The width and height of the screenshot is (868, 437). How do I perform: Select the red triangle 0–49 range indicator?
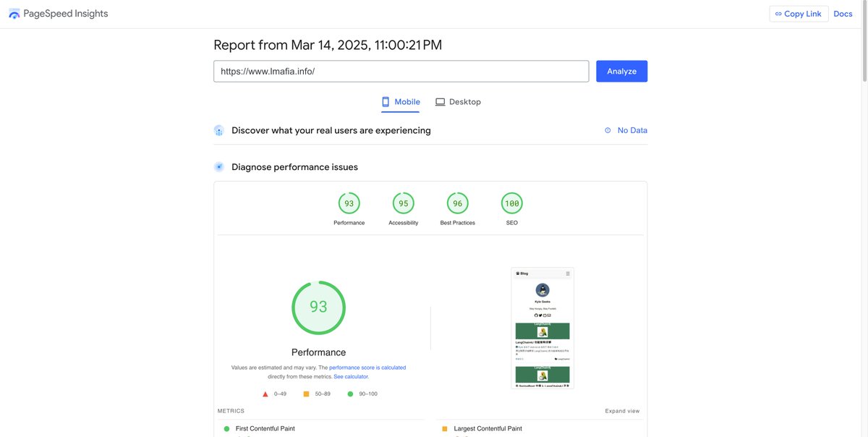[265, 393]
